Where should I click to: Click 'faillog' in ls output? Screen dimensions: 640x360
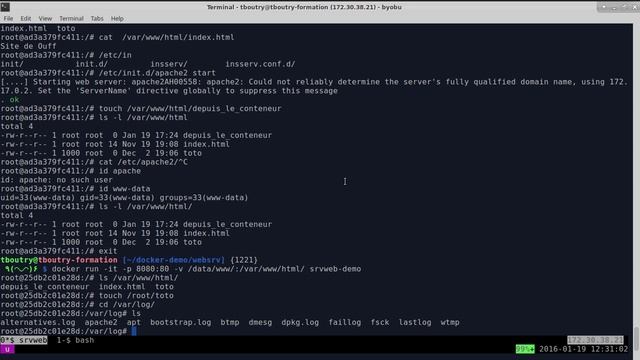tap(345, 322)
